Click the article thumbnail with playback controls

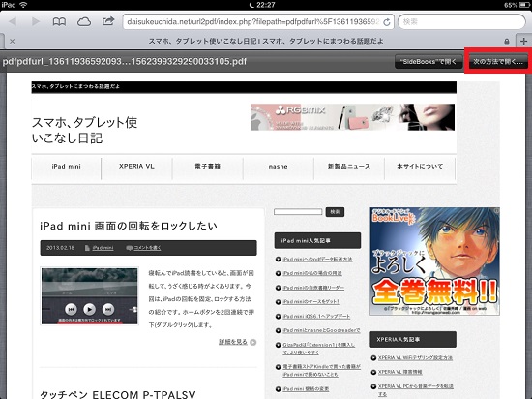(90, 295)
